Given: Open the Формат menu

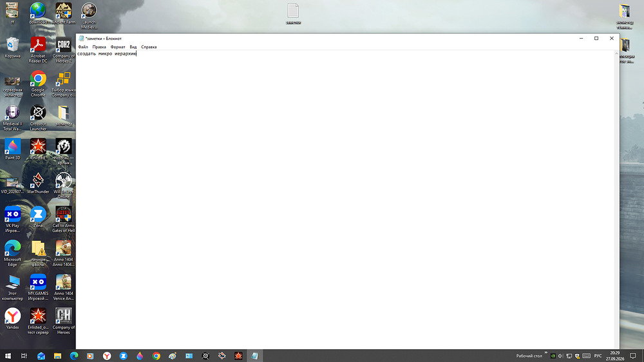Looking at the screenshot, I should click(118, 47).
